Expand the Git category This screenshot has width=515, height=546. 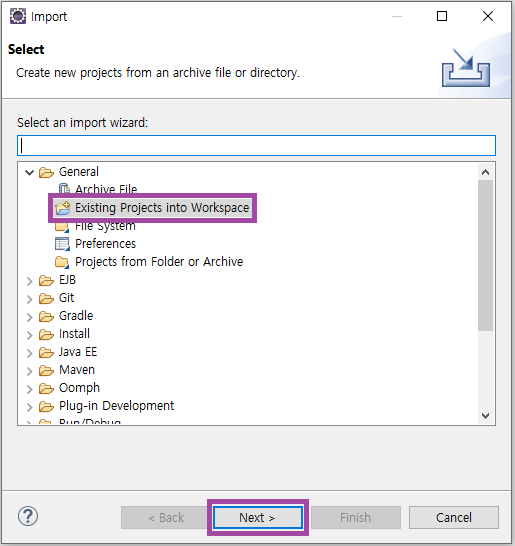(30, 299)
